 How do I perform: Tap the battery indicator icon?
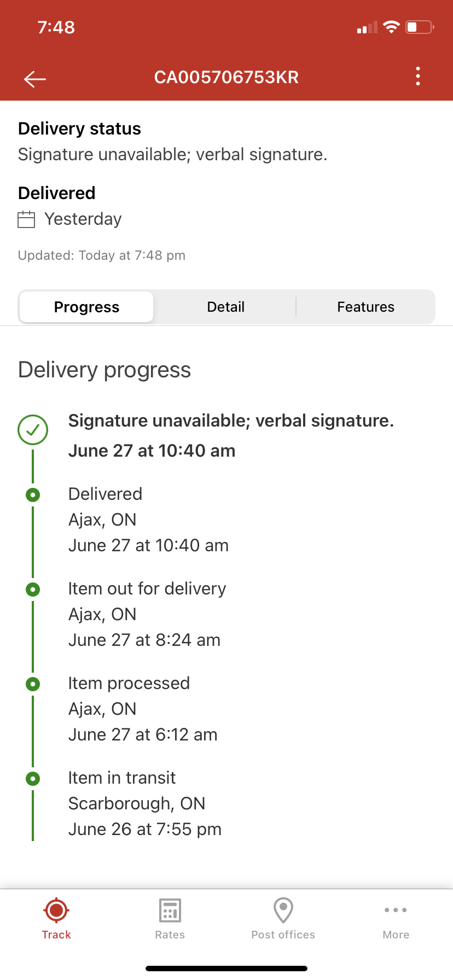point(419,27)
